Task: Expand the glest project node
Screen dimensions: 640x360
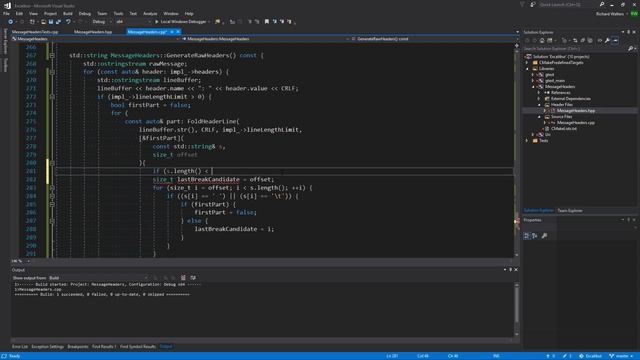Action: click(533, 75)
